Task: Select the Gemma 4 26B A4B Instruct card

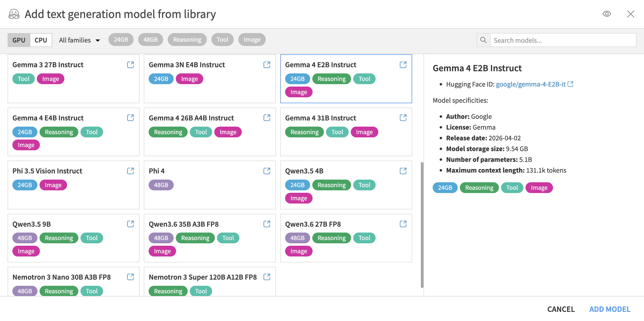Action: pyautogui.click(x=210, y=132)
